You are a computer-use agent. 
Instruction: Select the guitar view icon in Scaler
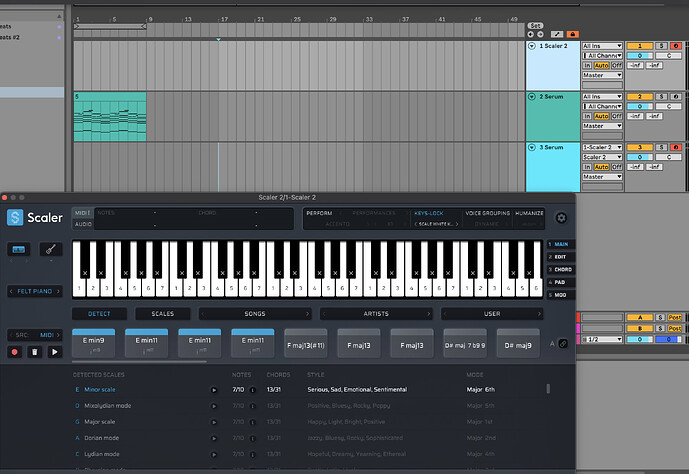pyautogui.click(x=51, y=250)
